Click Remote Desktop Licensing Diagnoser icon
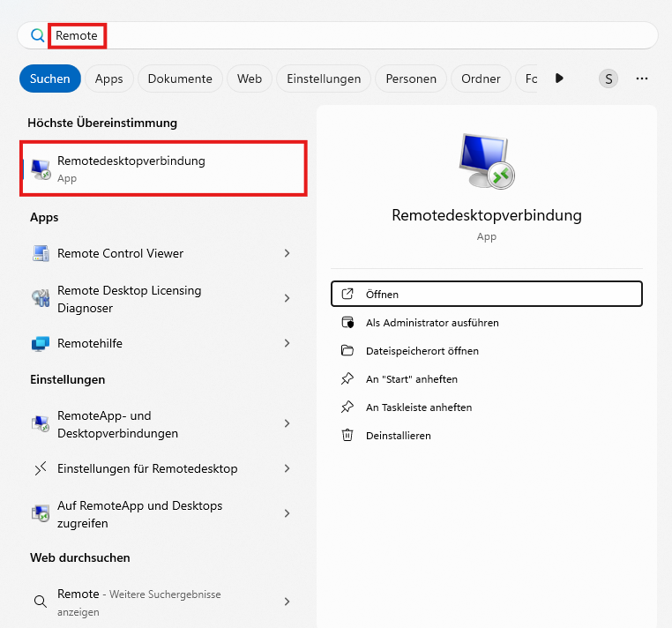 click(x=41, y=298)
